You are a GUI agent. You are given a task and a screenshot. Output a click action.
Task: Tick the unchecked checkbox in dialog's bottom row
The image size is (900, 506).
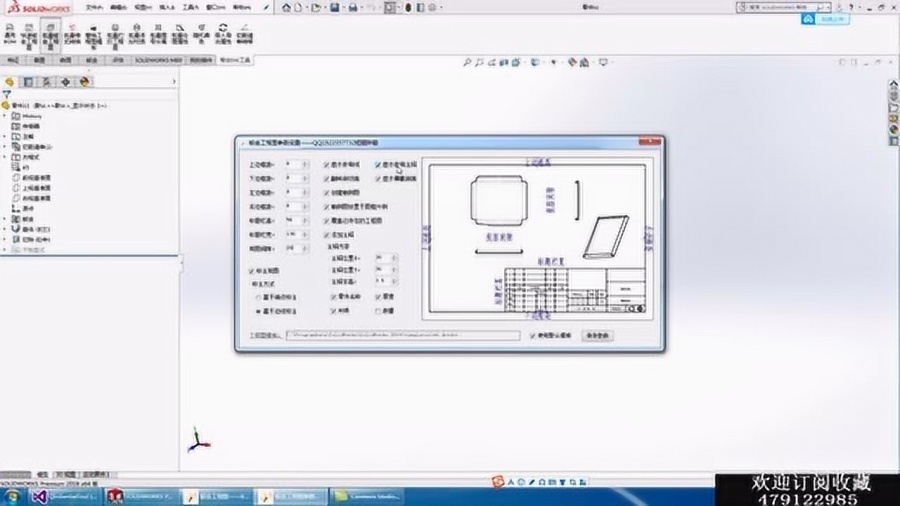[x=378, y=311]
